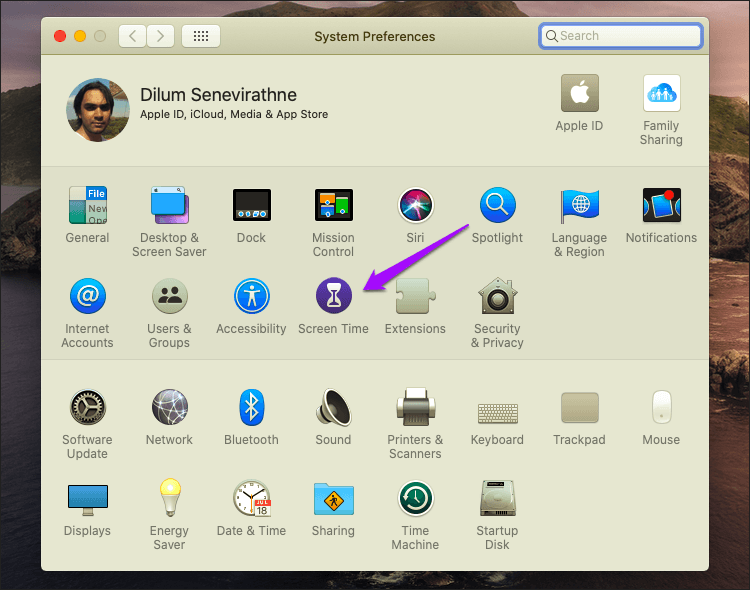This screenshot has width=750, height=590.
Task: Open Security & Privacy settings
Action: (x=497, y=296)
